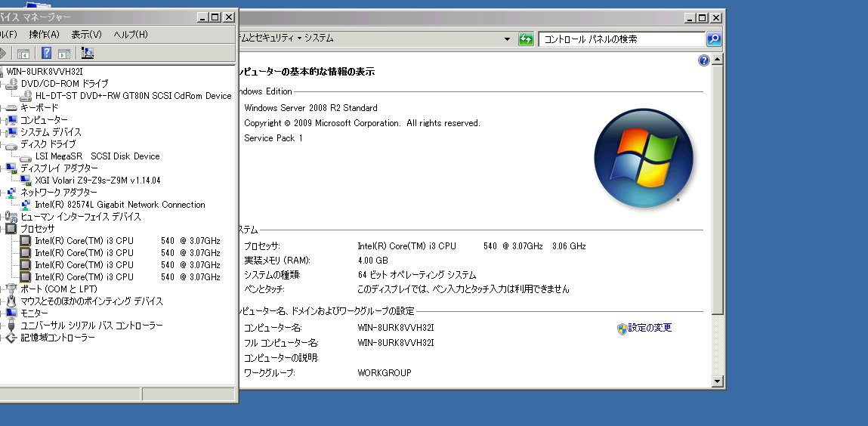Click the ヒューマン インターフェイス デバイス icon
The width and height of the screenshot is (868, 426).
(x=11, y=216)
